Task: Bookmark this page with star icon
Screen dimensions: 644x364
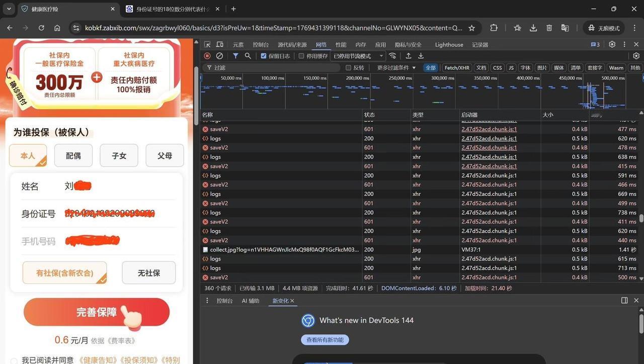Action: point(471,28)
